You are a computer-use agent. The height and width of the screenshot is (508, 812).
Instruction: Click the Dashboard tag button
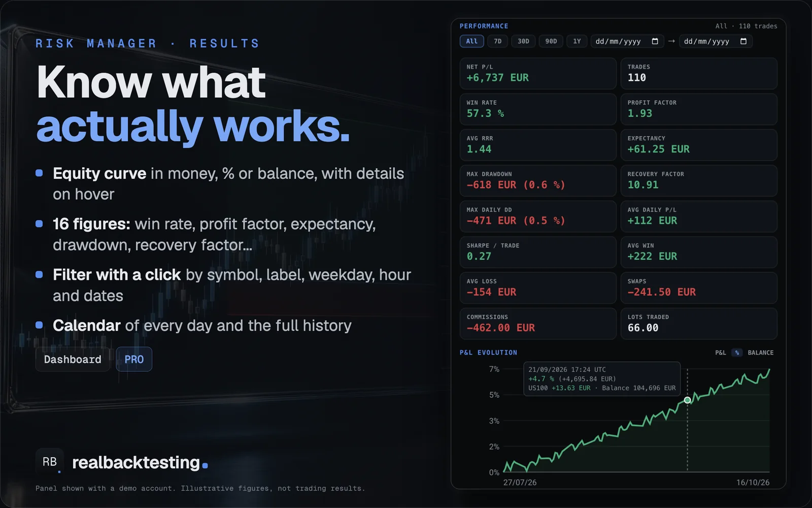(x=73, y=359)
